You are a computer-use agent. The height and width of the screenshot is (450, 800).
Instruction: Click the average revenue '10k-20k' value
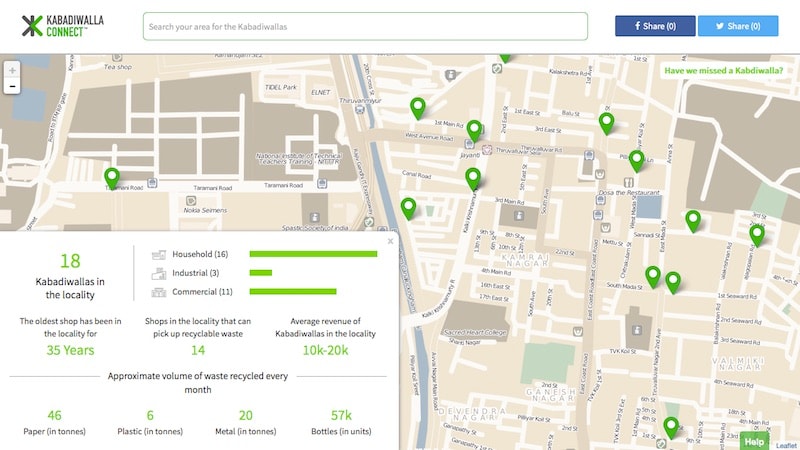click(x=326, y=350)
